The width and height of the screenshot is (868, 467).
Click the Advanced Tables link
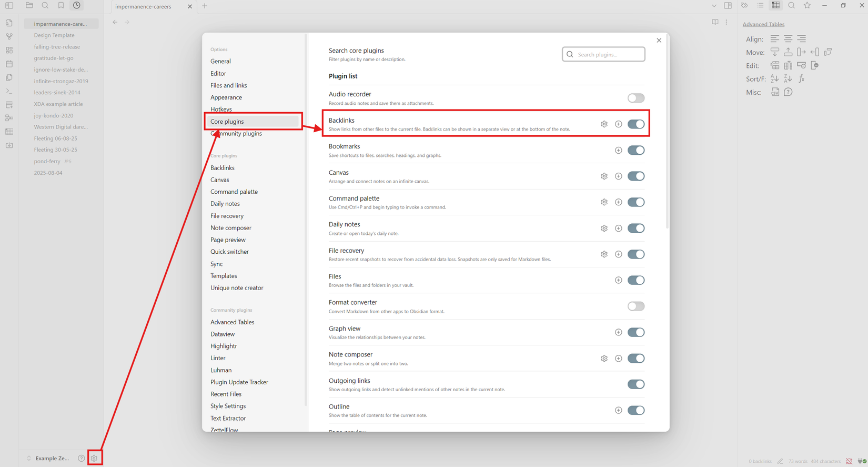(x=763, y=24)
